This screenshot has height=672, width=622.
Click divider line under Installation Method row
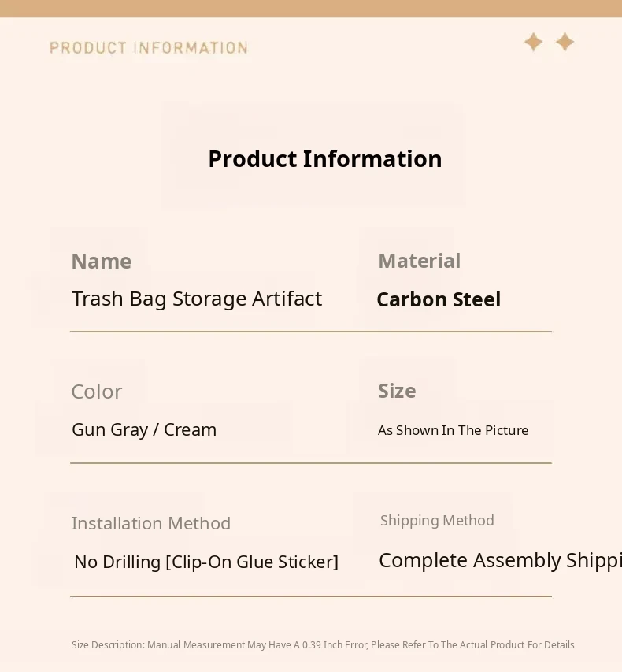pyautogui.click(x=310, y=596)
